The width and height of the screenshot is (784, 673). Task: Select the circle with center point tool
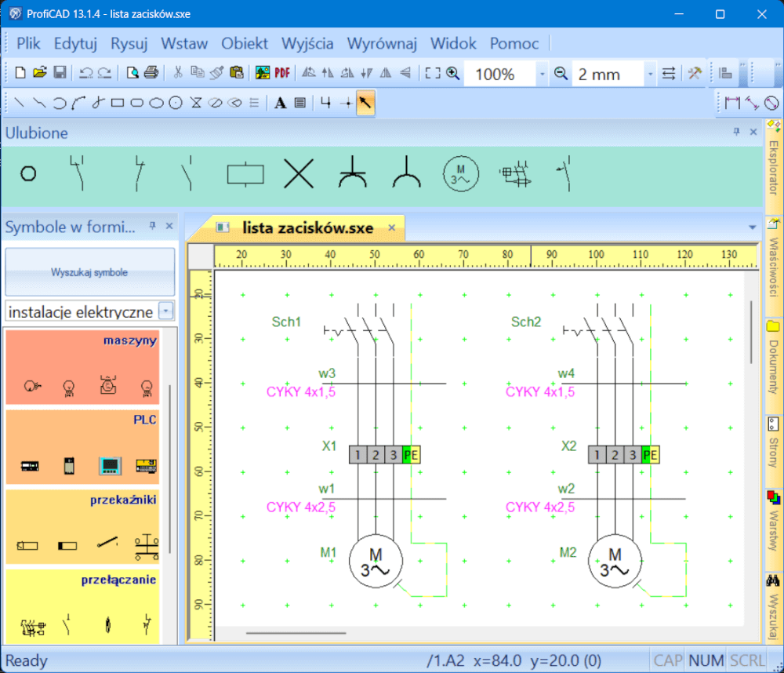176,103
